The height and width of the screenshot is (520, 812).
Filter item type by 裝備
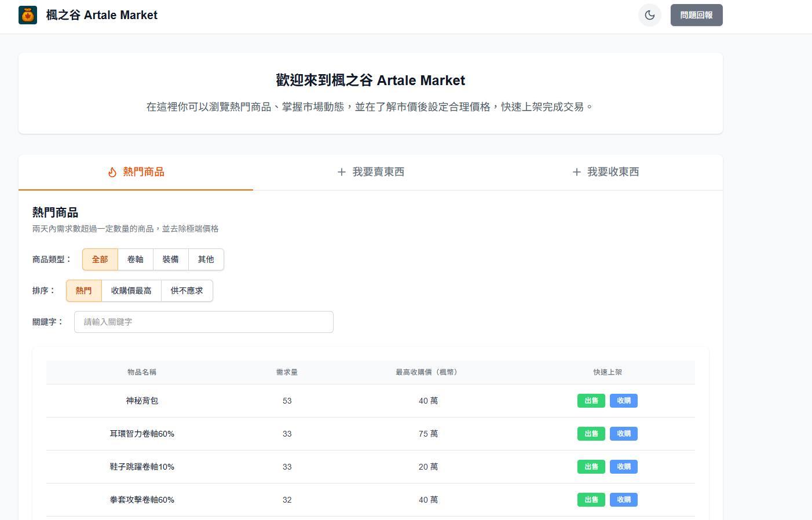171,259
